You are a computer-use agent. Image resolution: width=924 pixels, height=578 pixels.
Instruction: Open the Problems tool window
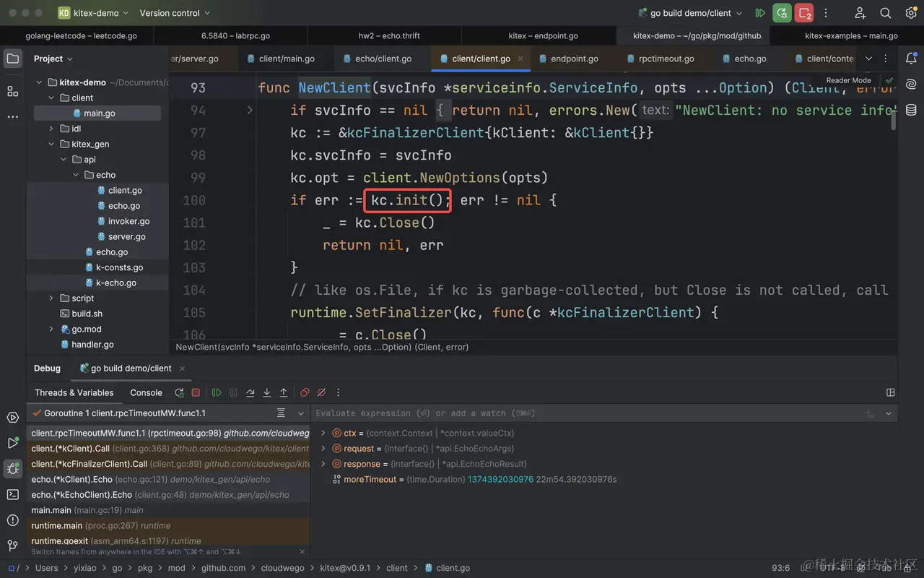[12, 520]
